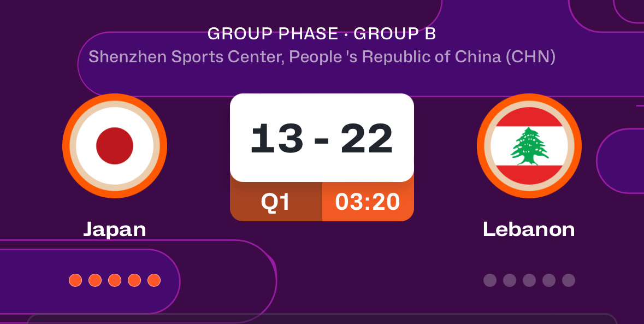Click the last grey dot under Lebanon
Viewport: 644px width, 324px height.
tap(569, 280)
